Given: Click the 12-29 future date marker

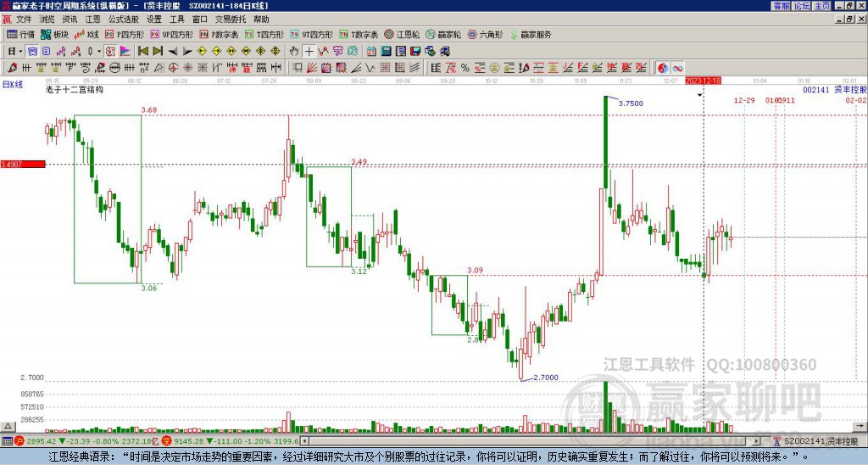Looking at the screenshot, I should point(744,100).
